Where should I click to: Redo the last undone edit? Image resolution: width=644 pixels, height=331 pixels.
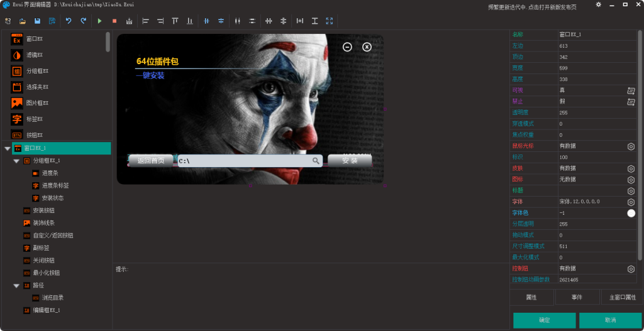click(x=84, y=21)
